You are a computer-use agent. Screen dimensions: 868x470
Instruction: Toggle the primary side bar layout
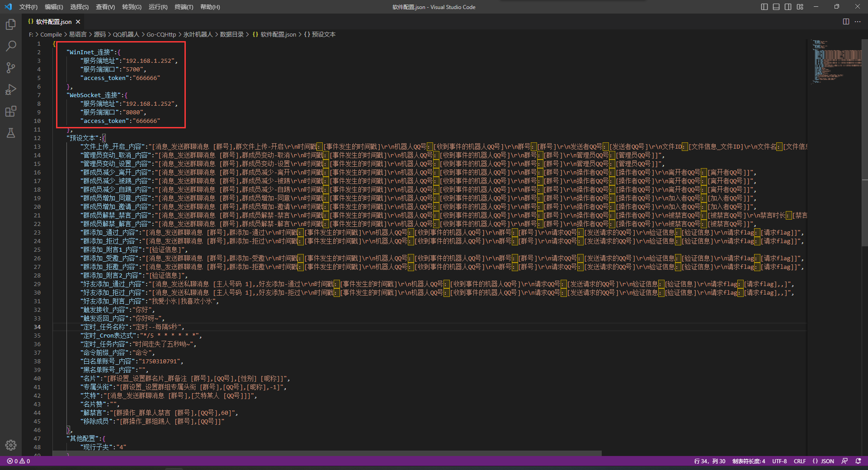[x=764, y=7]
